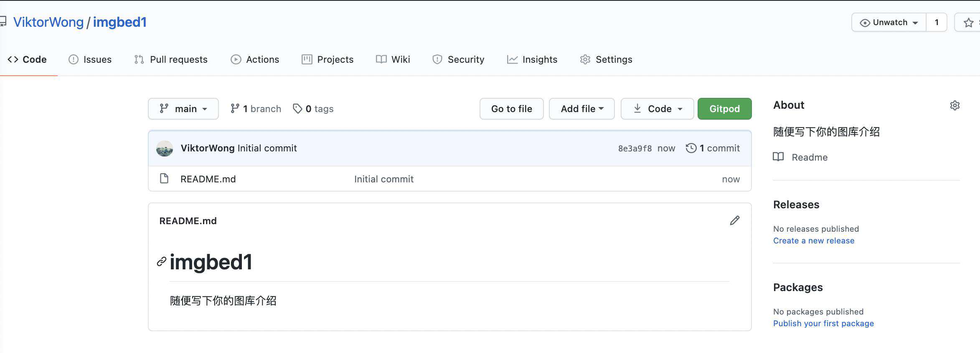Click the README.md panel header title
980x353 pixels.
pos(188,221)
